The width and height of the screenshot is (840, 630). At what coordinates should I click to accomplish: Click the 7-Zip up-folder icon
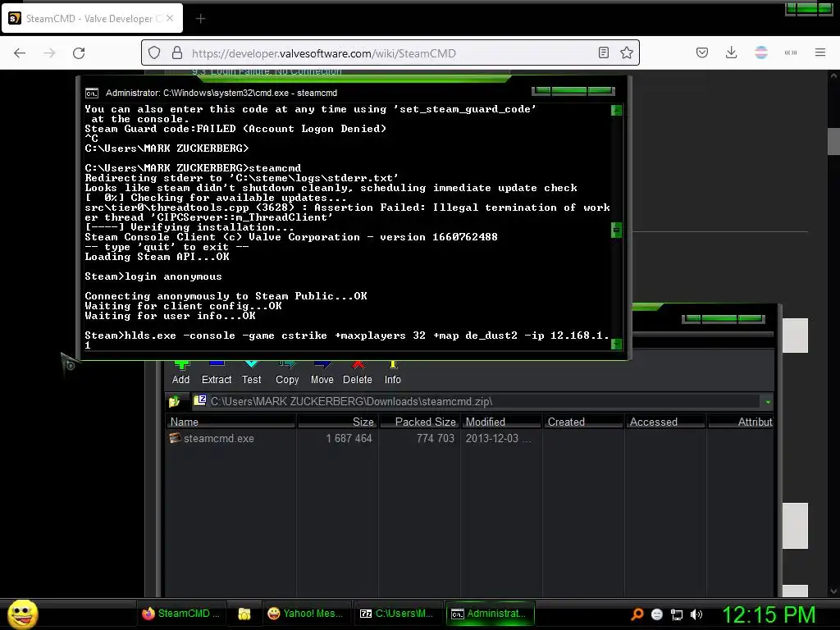[x=175, y=401]
